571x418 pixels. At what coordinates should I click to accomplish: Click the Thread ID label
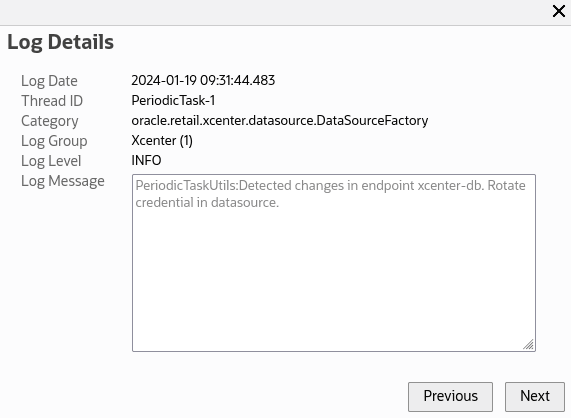pyautogui.click(x=52, y=101)
